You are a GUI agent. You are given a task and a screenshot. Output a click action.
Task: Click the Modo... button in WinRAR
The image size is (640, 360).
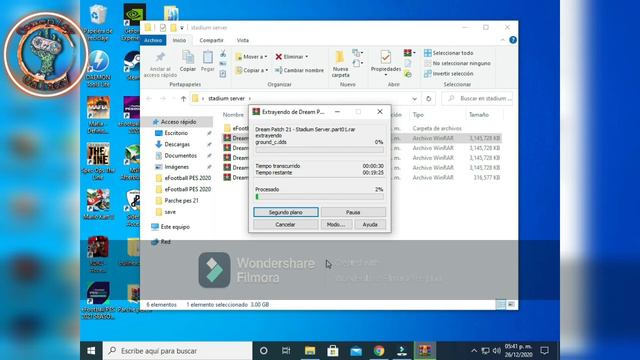pos(336,224)
